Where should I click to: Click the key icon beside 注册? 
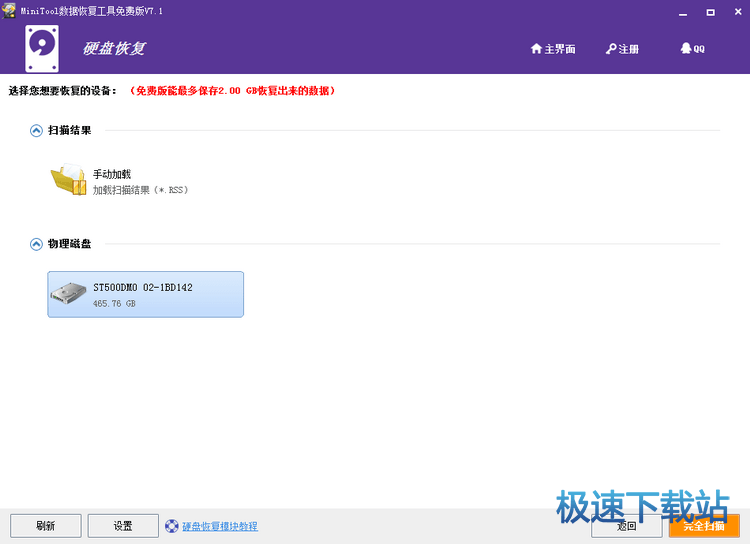tap(611, 49)
